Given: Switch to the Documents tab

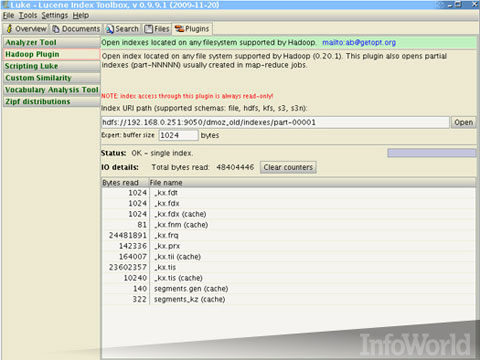Looking at the screenshot, I should pos(76,29).
